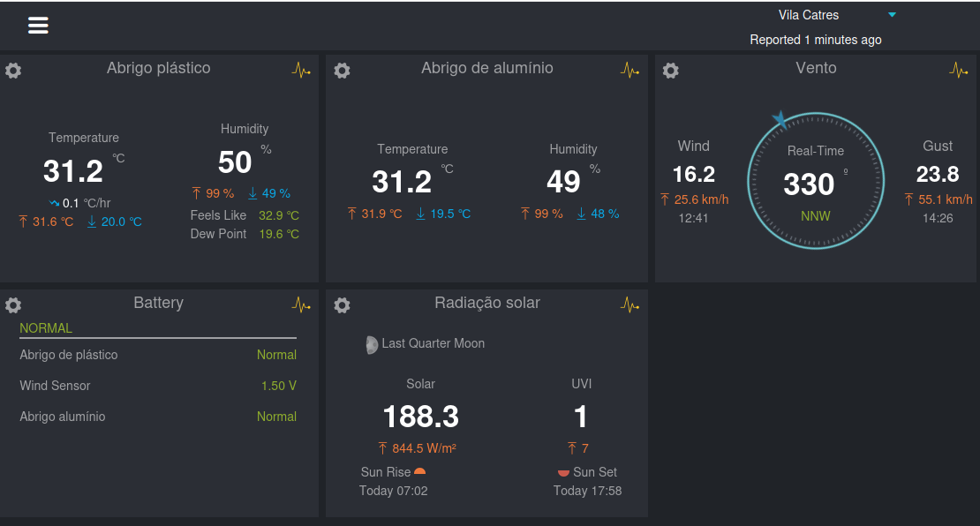Open the hamburger menu
This screenshot has height=526, width=980.
tap(38, 25)
